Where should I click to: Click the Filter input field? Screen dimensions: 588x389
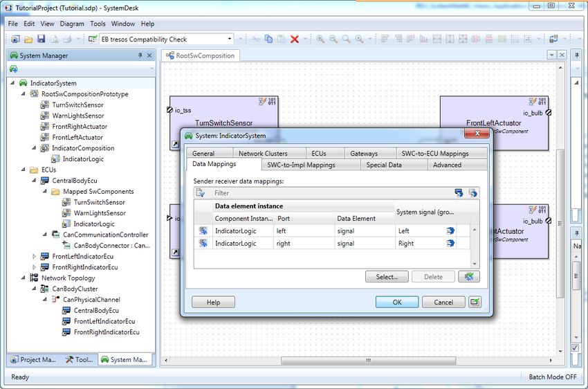click(332, 193)
